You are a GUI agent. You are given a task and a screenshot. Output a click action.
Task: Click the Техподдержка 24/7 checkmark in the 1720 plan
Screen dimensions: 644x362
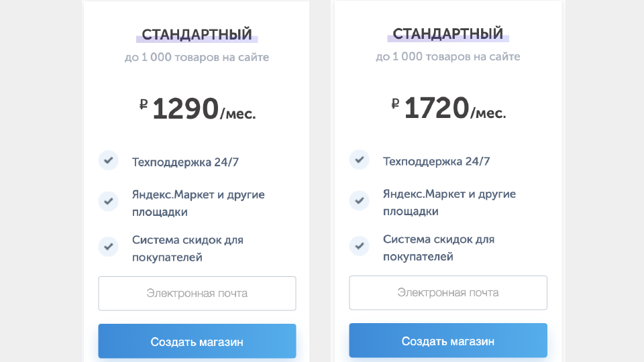point(360,160)
